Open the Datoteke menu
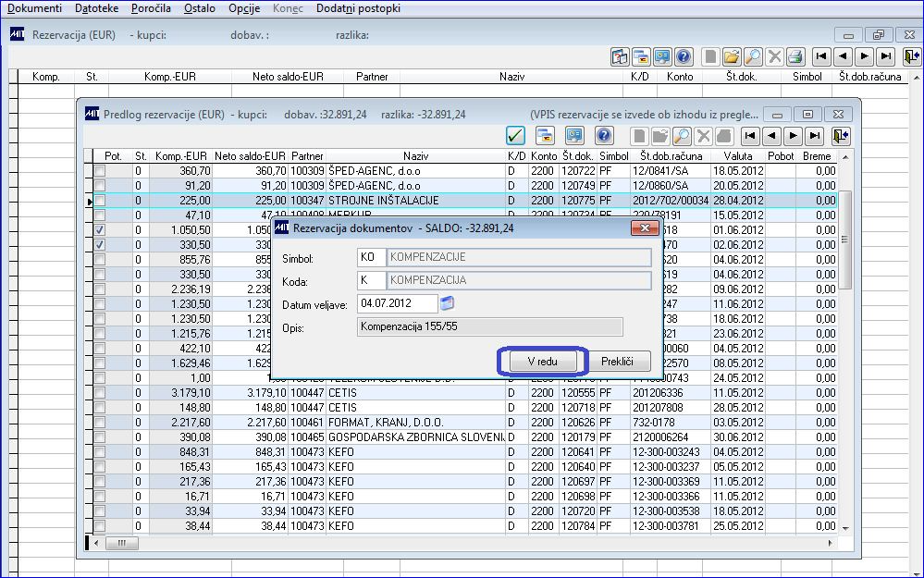Screen dimensions: 924x578 (96, 7)
